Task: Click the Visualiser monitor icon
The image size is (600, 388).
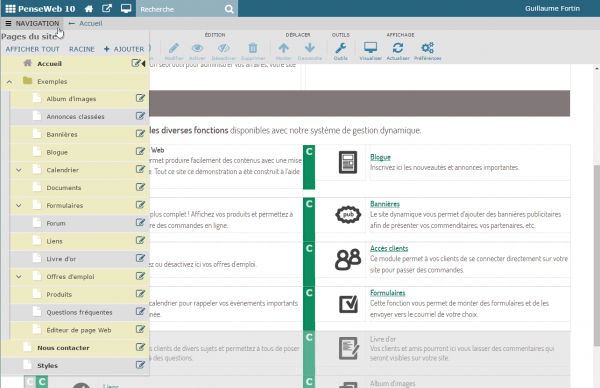Action: pos(370,51)
